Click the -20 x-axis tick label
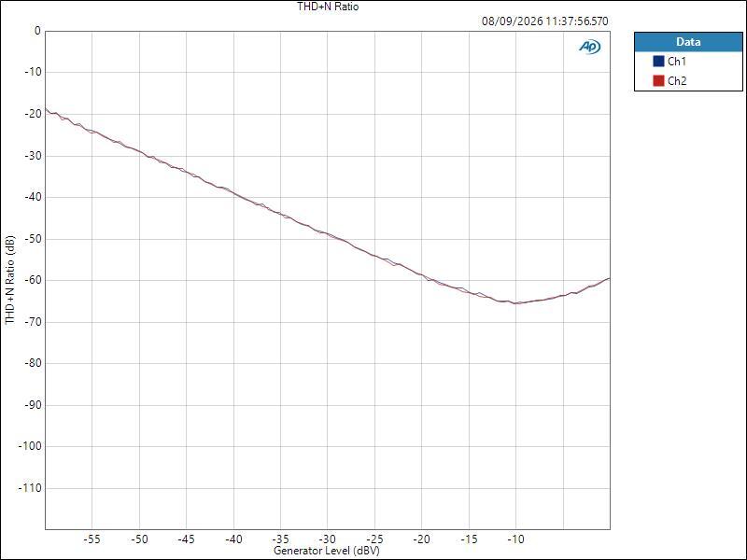 click(421, 539)
